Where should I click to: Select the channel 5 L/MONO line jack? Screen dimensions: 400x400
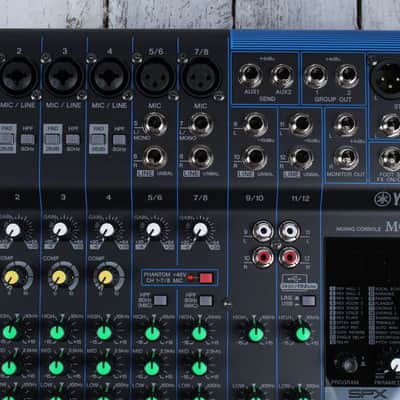(155, 123)
